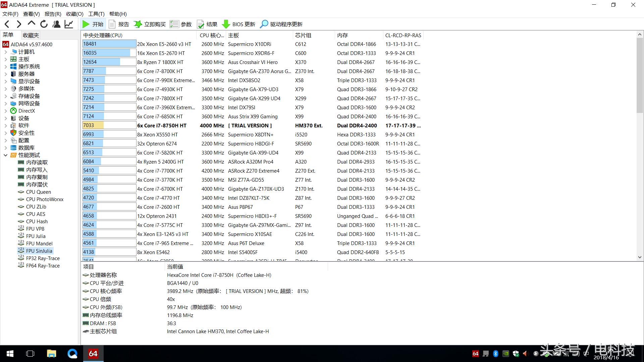The image size is (644, 362).
Task: Select CPU Queen benchmark in the tree
Action: pyautogui.click(x=38, y=192)
